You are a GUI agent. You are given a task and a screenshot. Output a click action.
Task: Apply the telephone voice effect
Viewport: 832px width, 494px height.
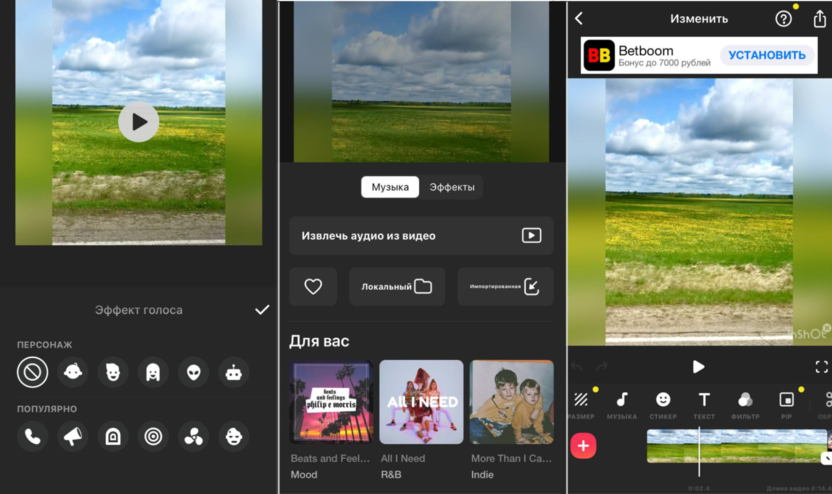pos(32,437)
